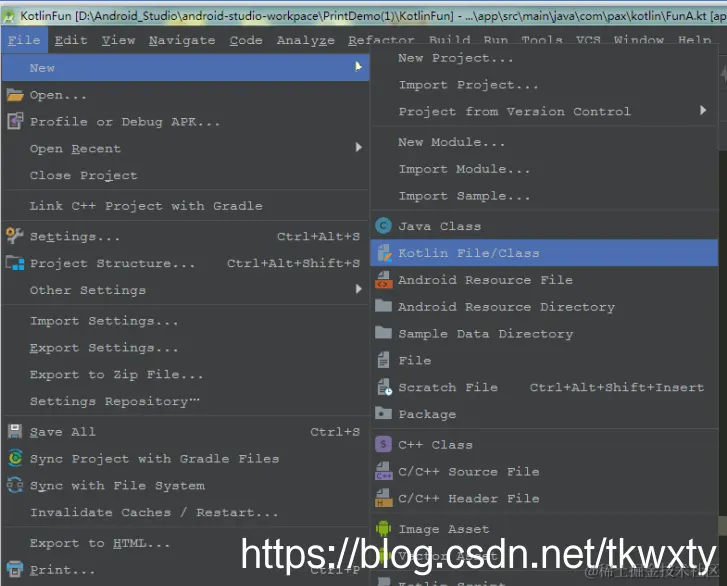Image resolution: width=727 pixels, height=586 pixels.
Task: Expand the Other Settings submenu arrow
Action: tap(358, 289)
